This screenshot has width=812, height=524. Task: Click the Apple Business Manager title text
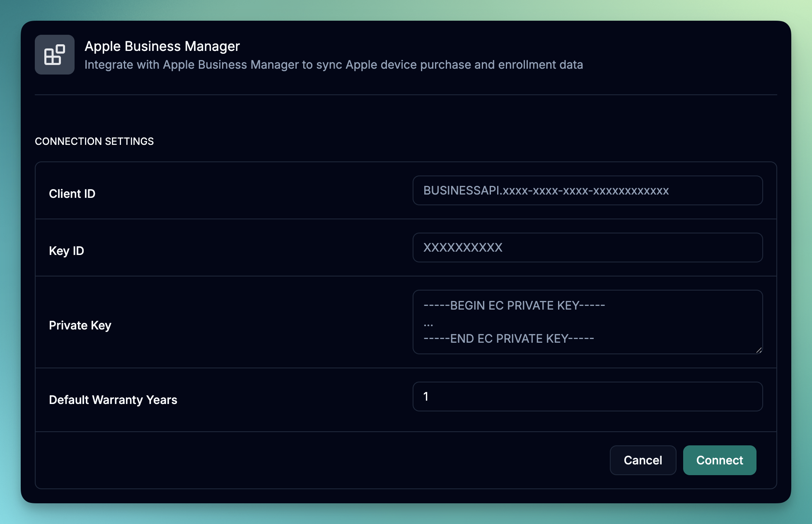[x=162, y=46]
